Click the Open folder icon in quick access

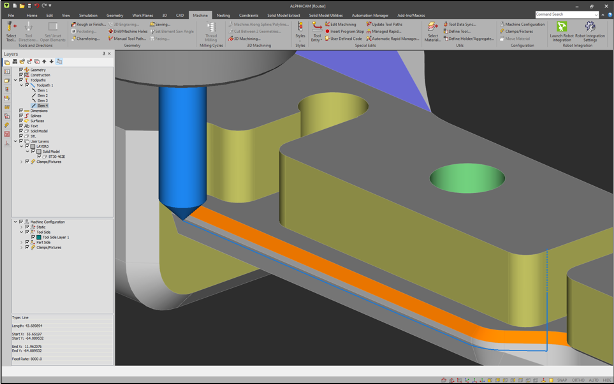point(22,6)
